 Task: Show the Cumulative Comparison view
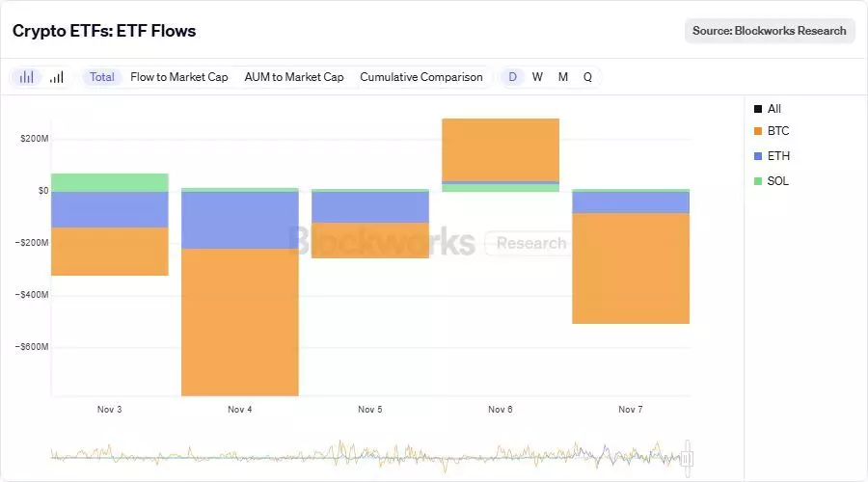421,77
